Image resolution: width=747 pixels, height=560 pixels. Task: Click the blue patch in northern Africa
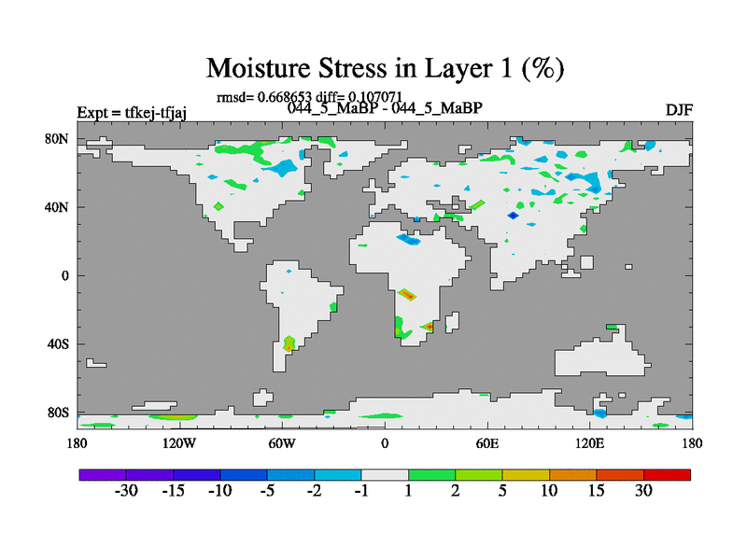409,239
